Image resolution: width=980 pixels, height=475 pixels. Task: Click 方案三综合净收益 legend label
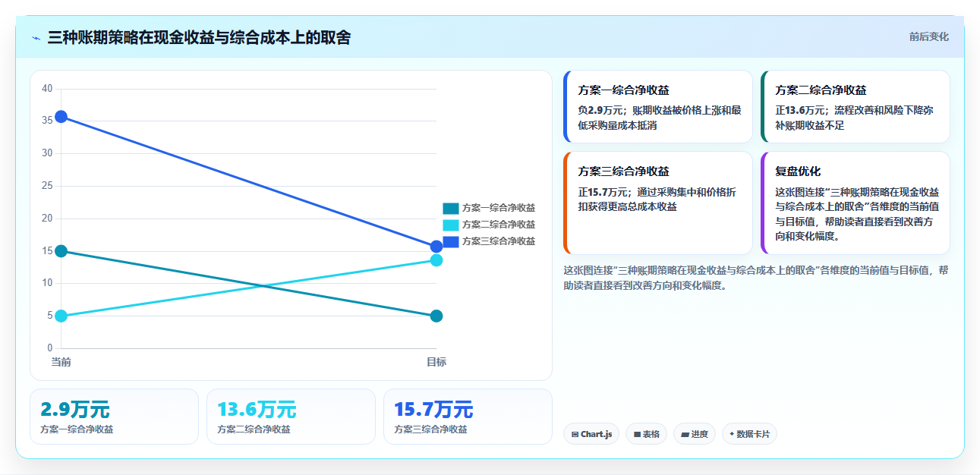pos(499,241)
